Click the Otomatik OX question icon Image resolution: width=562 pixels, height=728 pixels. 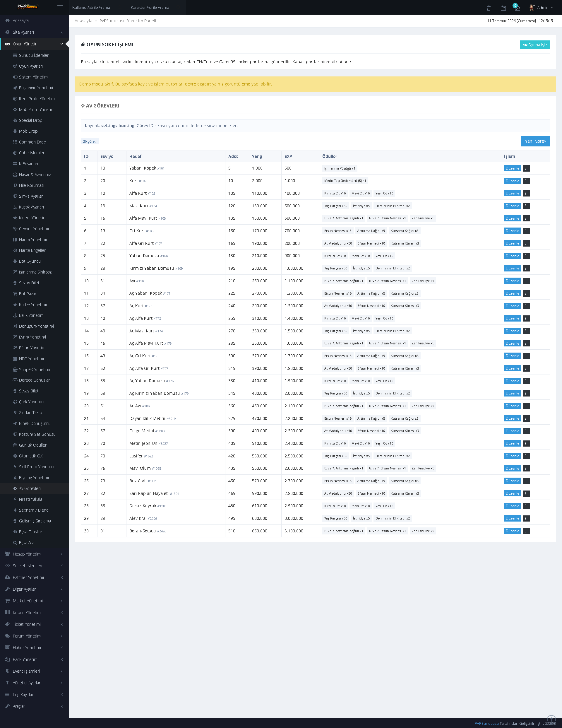click(x=15, y=456)
